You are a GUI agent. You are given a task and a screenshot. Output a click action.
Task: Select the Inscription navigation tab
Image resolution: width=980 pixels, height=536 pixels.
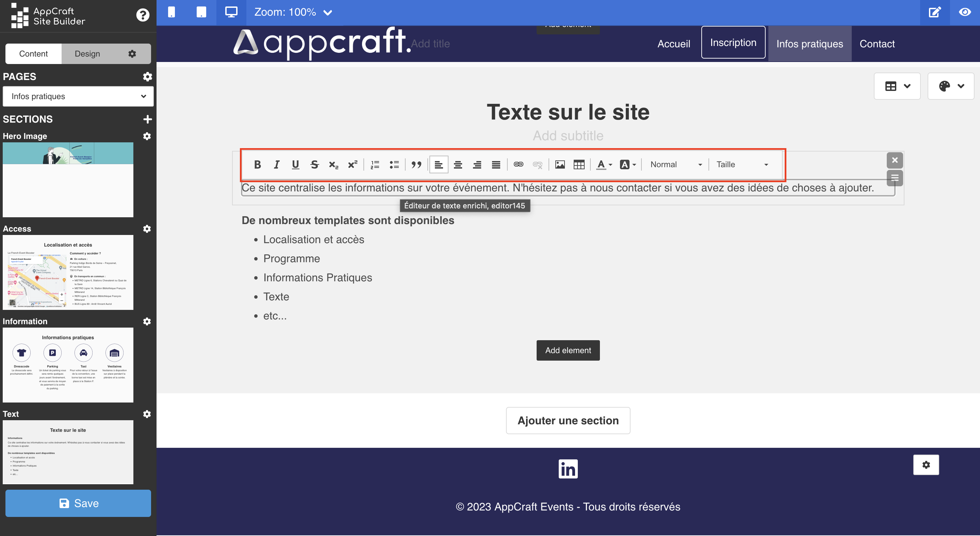point(733,42)
